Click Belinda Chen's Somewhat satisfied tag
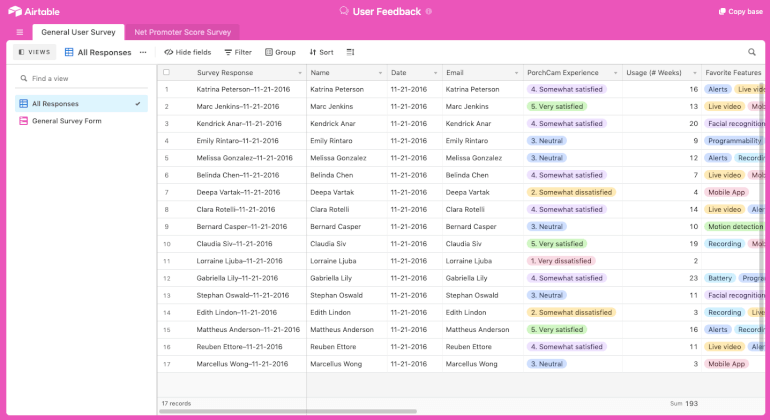Image resolution: width=770 pixels, height=420 pixels. point(567,175)
